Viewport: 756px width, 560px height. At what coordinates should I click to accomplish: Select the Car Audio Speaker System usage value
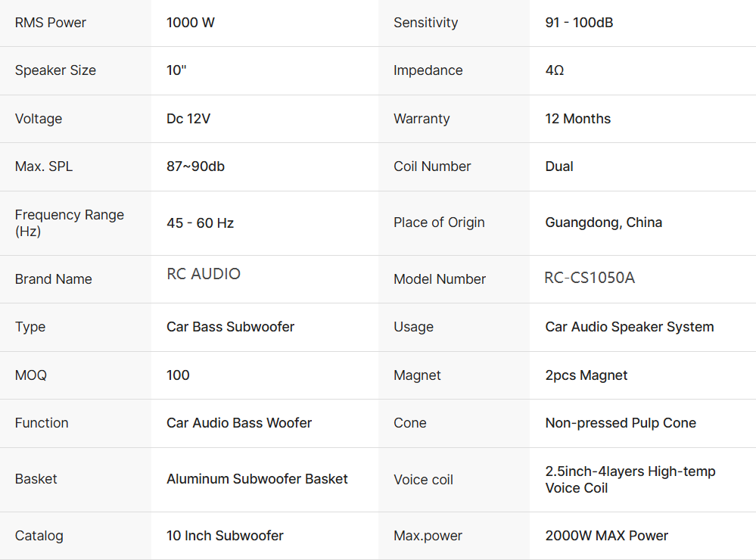(629, 327)
